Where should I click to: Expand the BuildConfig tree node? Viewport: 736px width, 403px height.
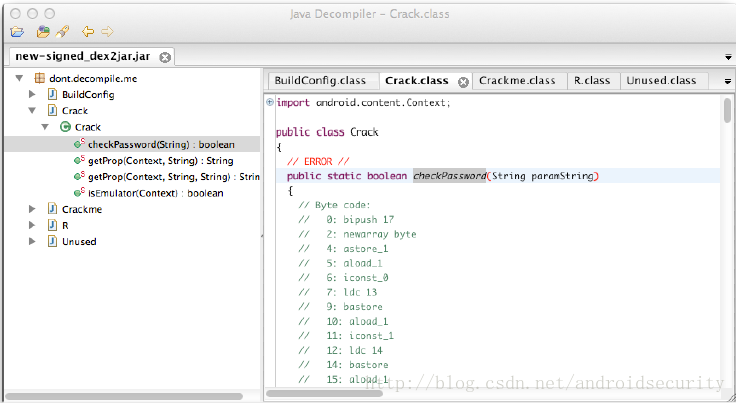click(32, 94)
